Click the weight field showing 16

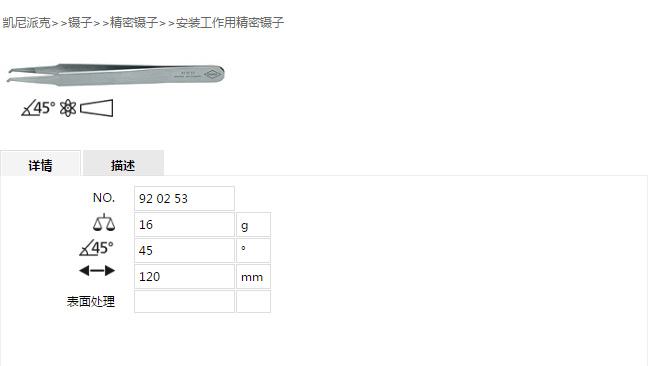tap(184, 225)
